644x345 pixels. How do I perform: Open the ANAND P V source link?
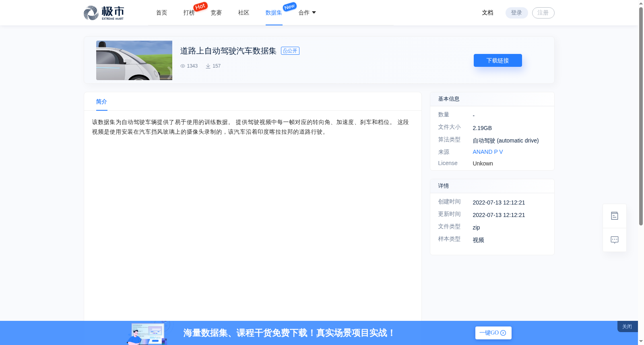pyautogui.click(x=488, y=152)
